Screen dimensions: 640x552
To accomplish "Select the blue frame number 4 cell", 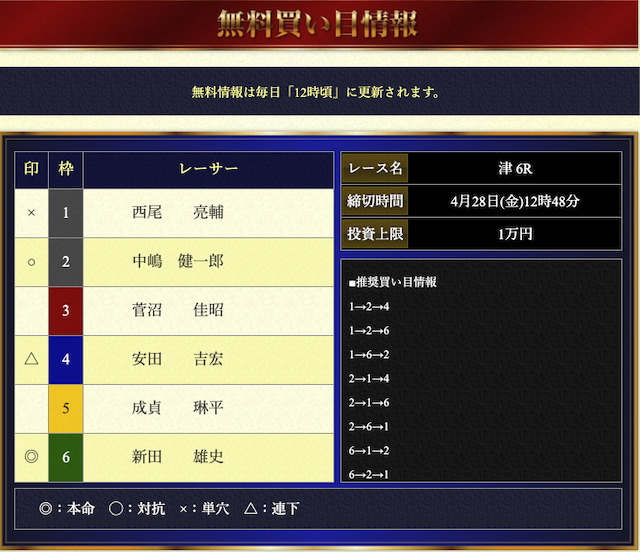I will click(x=66, y=360).
